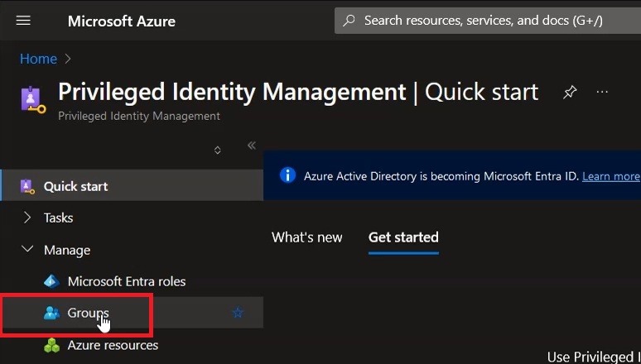This screenshot has width=641, height=364.
Task: Select Quick start in the sidebar
Action: [132, 186]
